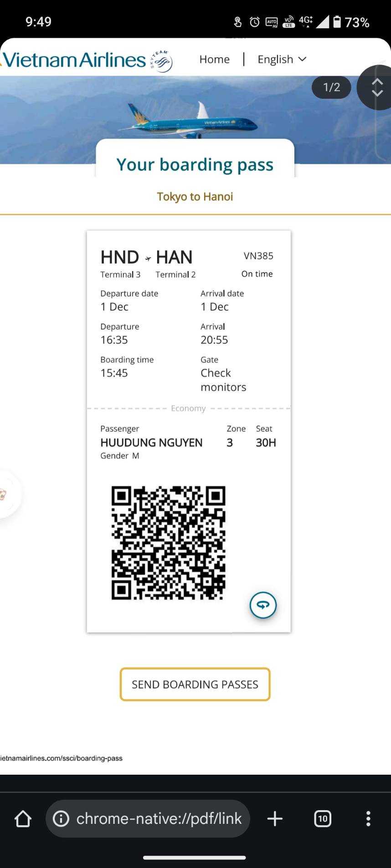Open the Home menu item
This screenshot has width=391, height=868.
click(214, 59)
